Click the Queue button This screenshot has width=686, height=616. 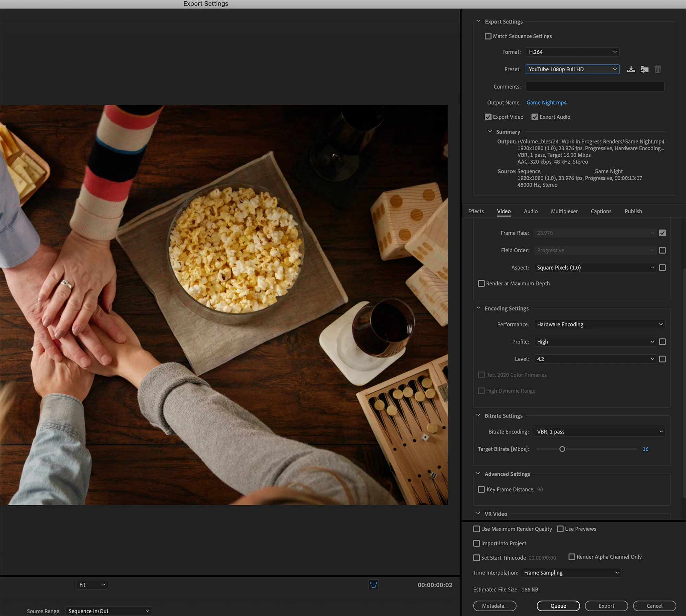tap(558, 606)
